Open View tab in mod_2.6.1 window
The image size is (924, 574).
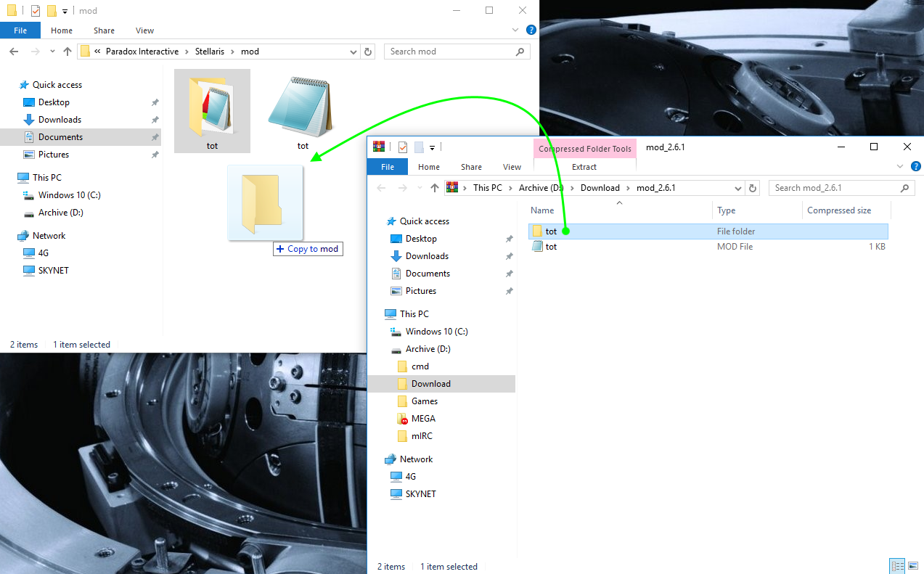[x=512, y=167]
